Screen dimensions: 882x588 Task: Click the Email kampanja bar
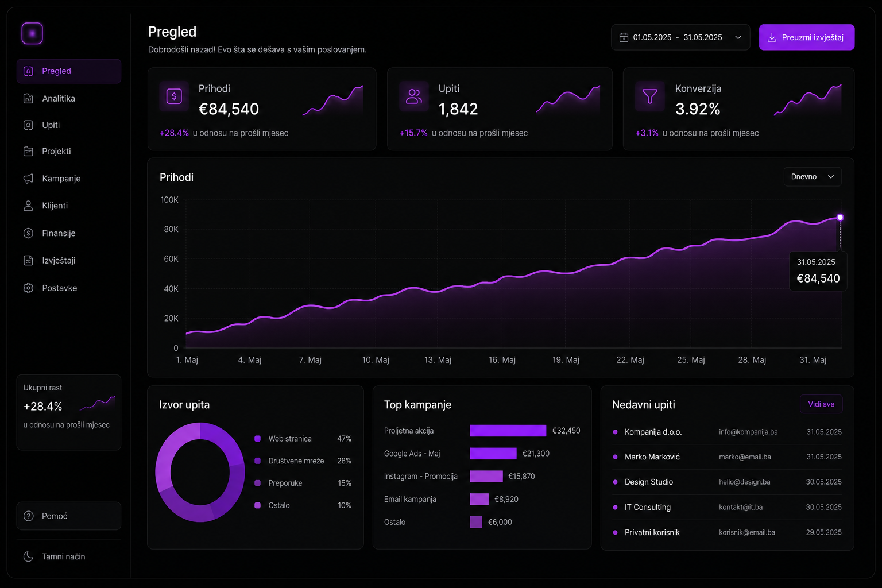[479, 499]
